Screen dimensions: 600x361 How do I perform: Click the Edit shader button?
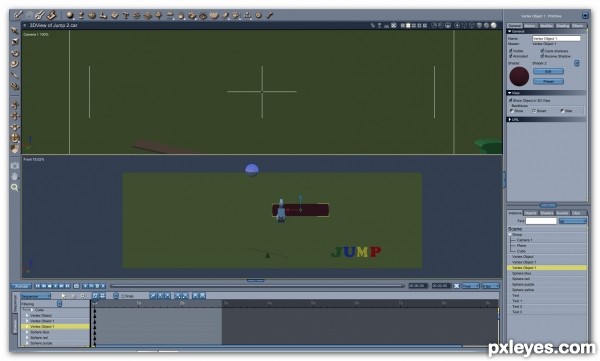pyautogui.click(x=548, y=71)
